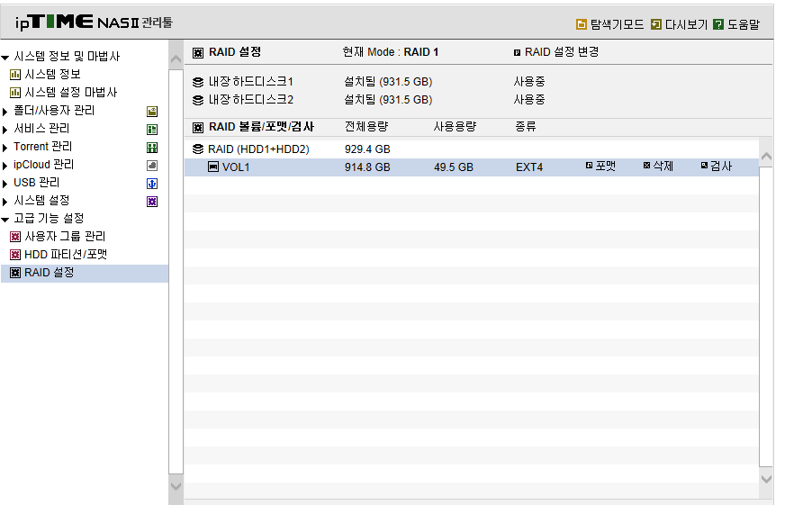The height and width of the screenshot is (505, 812).
Task: Open HDD 파티션/포맷 menu item
Action: point(66,255)
